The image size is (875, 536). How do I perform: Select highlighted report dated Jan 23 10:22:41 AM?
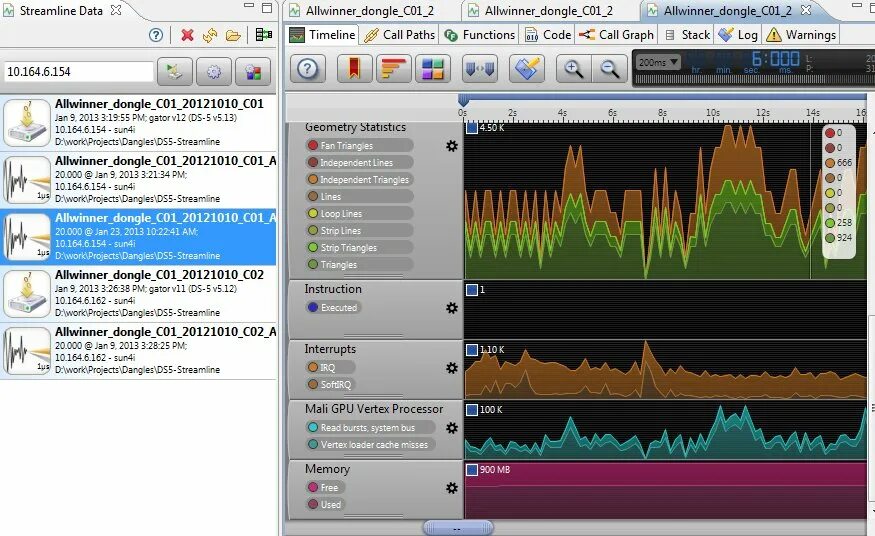tap(138, 236)
